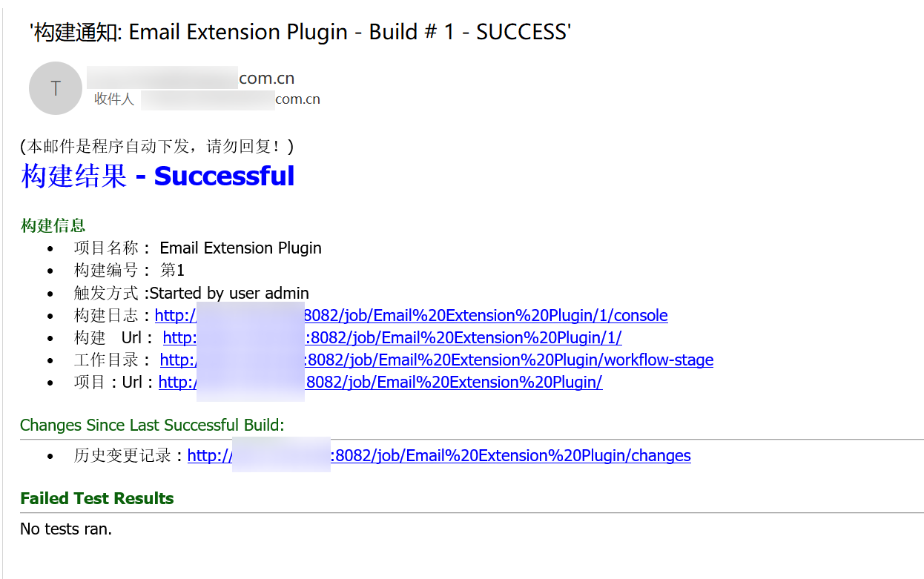Click the email subject line '构建通知'
Viewport: 924px width, 579px height.
point(300,33)
